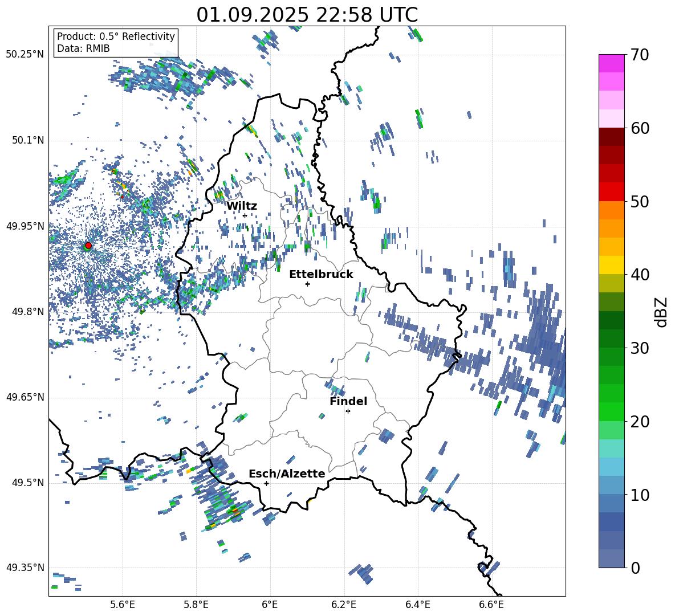Click the cross marker below Ettelbruck
The height and width of the screenshot is (616, 675).
(307, 284)
